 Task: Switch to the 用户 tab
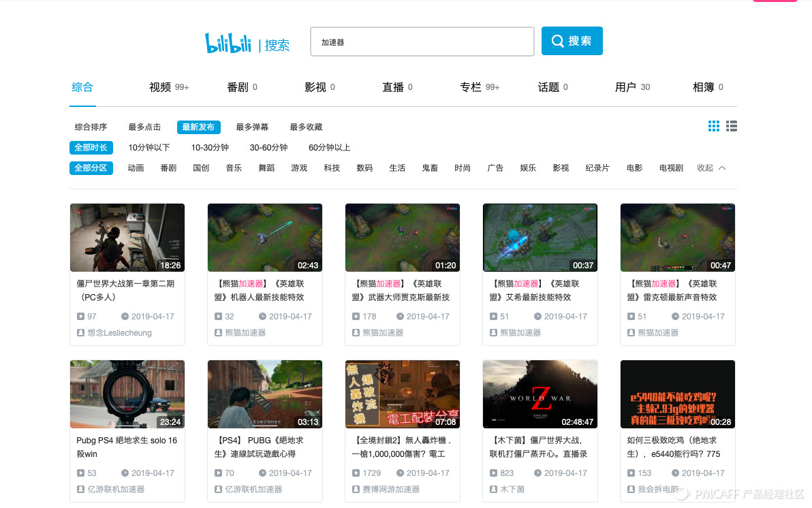(625, 87)
